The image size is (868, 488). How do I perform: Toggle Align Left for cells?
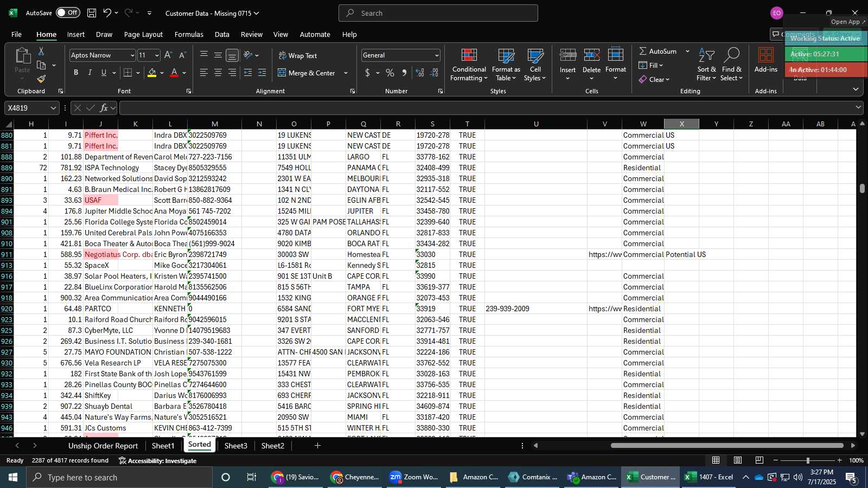tap(204, 73)
